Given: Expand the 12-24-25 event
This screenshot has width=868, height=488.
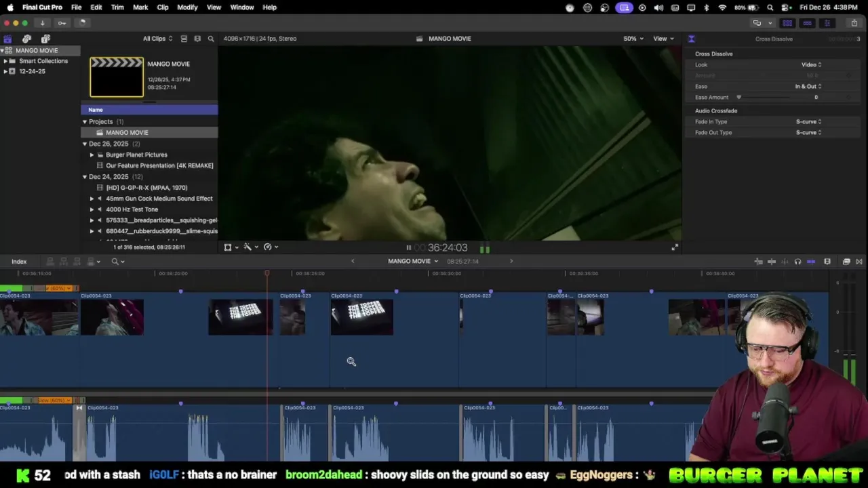Looking at the screenshot, I should [x=5, y=71].
